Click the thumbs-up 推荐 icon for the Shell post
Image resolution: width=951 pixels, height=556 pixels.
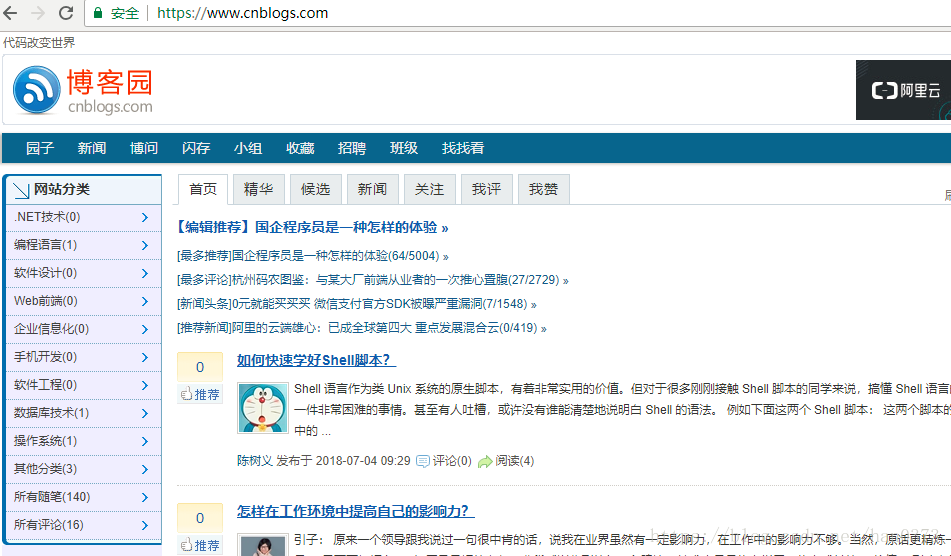click(x=187, y=395)
